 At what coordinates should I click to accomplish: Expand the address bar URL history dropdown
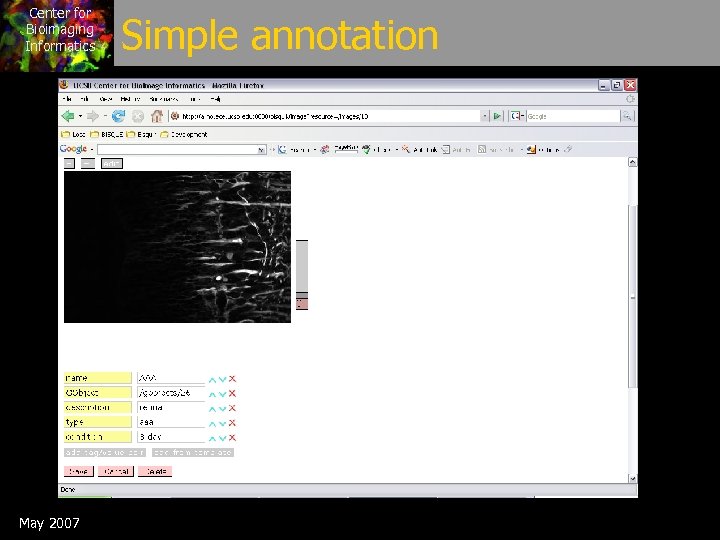coord(484,116)
